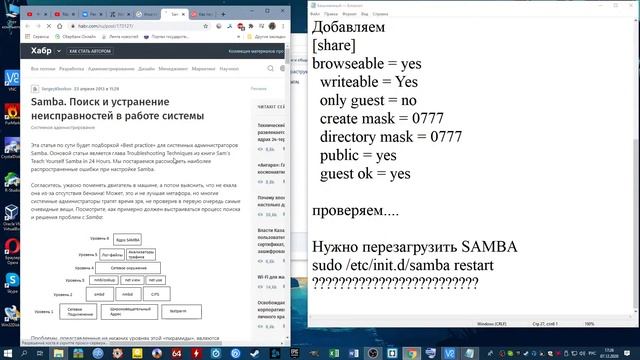Go to Chrome home page icon
Image resolution: width=640 pixels, height=360 pixels.
[60, 26]
